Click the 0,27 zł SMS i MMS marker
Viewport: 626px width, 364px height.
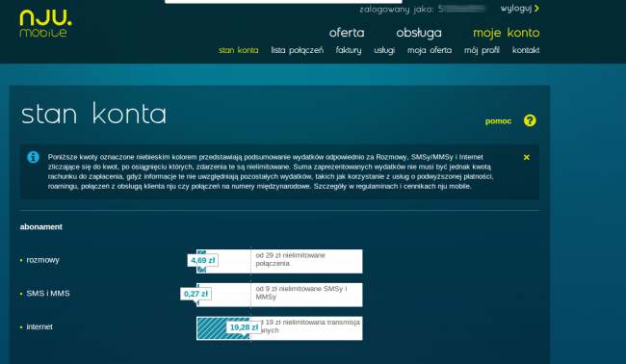[x=196, y=294]
